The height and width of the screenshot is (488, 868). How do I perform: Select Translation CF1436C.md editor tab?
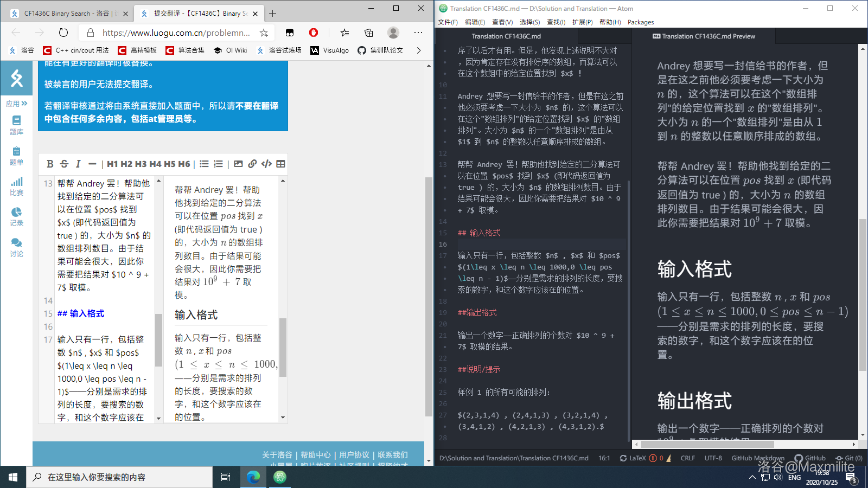[x=506, y=36]
